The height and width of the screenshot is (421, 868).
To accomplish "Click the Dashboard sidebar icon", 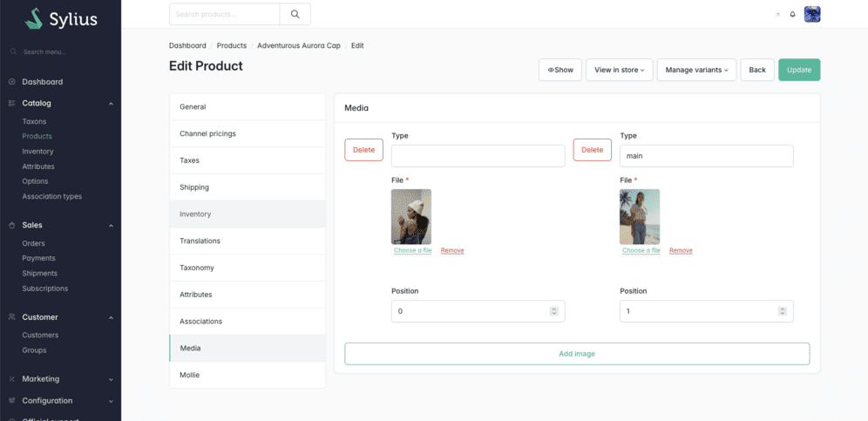I will [11, 82].
